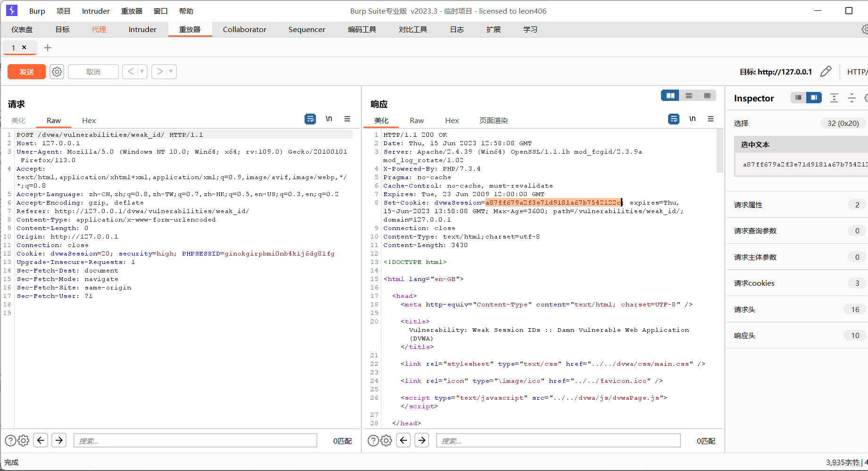The image size is (868, 471).
Task: Jump to previous request search match
Action: (41, 440)
